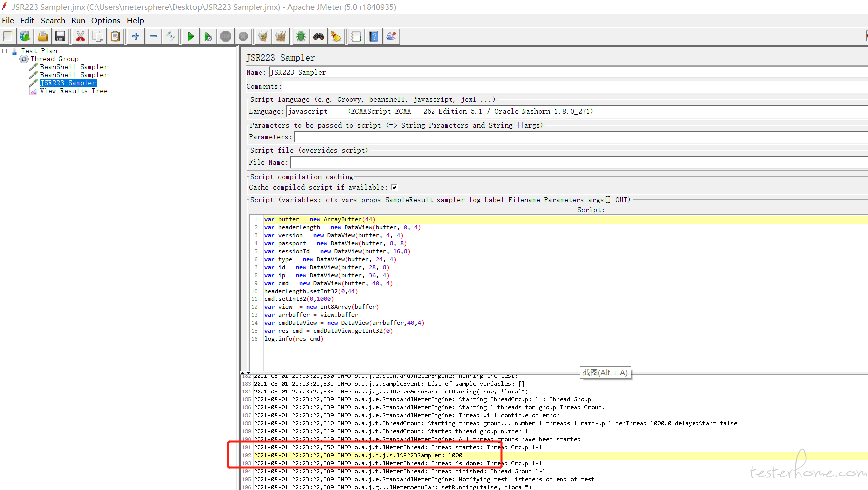Viewport: 868px width, 490px height.
Task: Open the Edit menu
Action: coord(27,20)
